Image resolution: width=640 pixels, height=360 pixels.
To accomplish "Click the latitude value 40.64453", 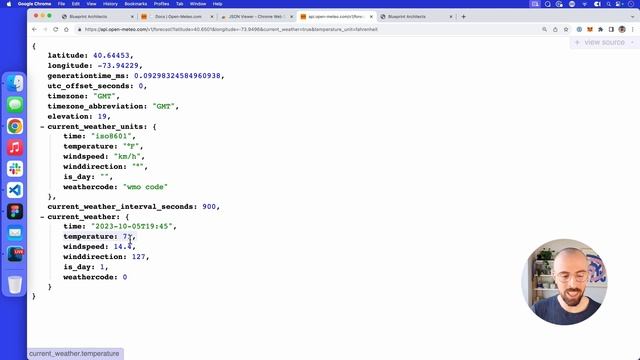I will click(x=111, y=56).
